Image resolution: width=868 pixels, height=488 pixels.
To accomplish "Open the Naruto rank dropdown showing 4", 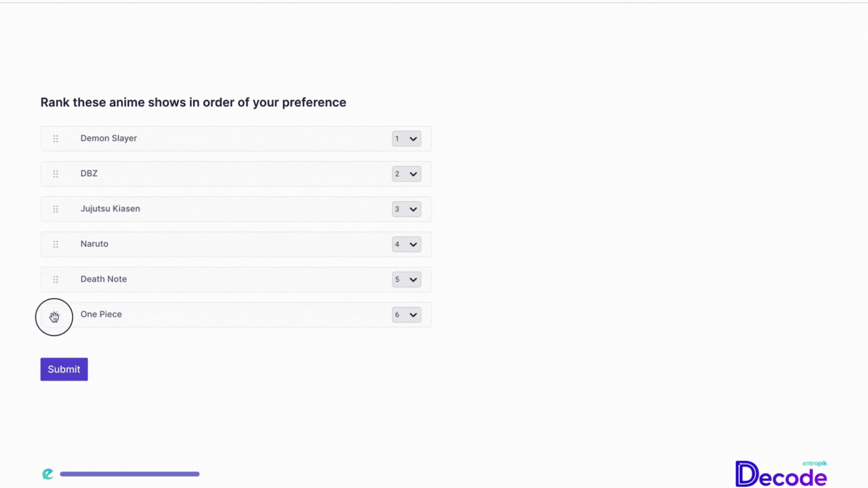I will tap(406, 244).
